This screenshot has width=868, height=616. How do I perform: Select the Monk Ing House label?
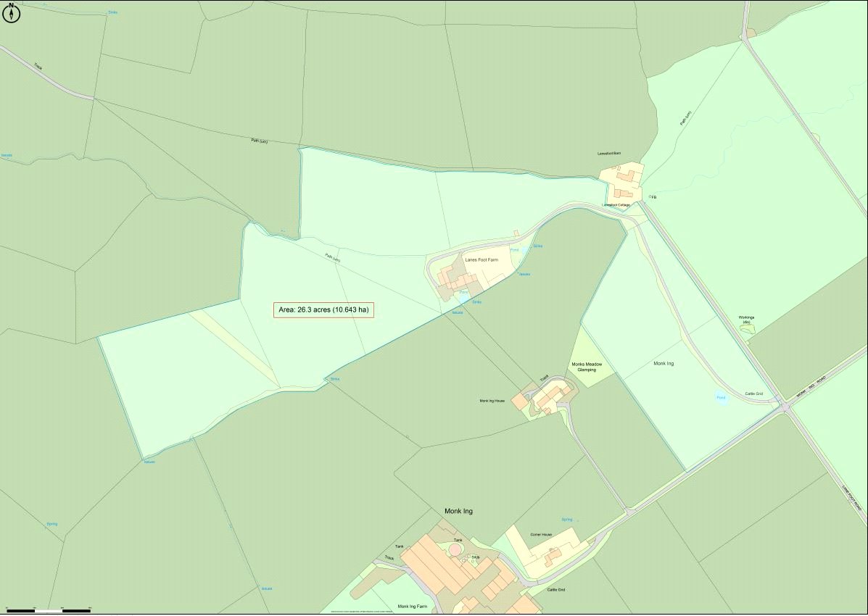[492, 401]
